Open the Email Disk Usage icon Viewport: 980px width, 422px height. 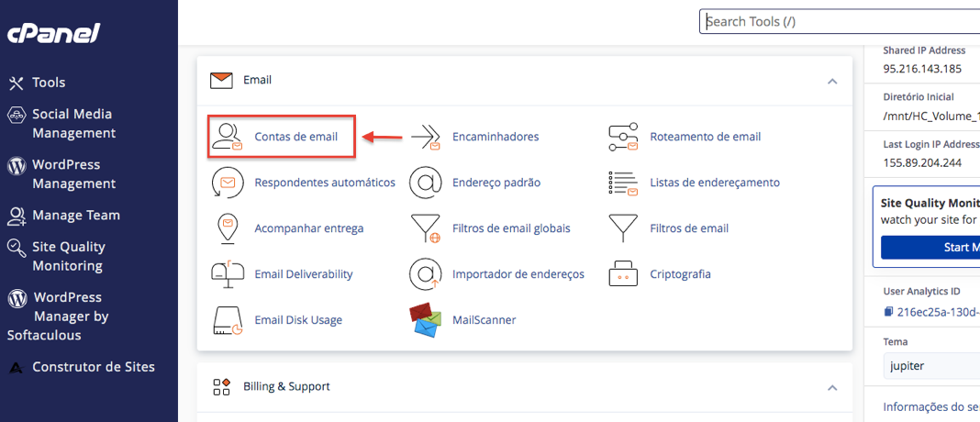[x=227, y=320]
